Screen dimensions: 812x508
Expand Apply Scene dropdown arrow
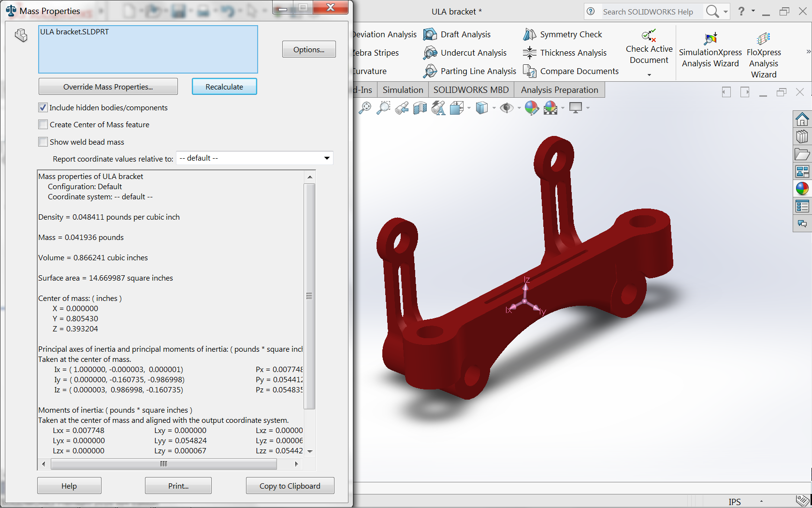pyautogui.click(x=563, y=108)
